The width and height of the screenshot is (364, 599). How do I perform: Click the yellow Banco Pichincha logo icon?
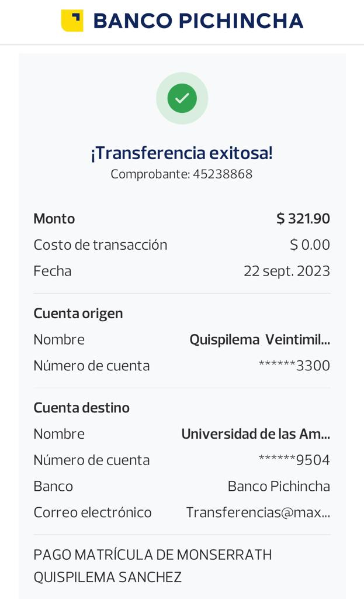(72, 20)
